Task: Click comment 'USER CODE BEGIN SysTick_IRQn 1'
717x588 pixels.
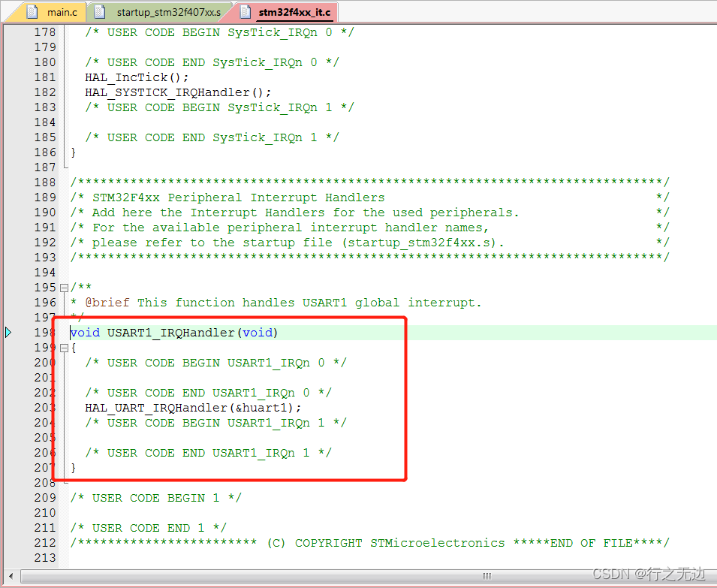Action: (x=219, y=107)
